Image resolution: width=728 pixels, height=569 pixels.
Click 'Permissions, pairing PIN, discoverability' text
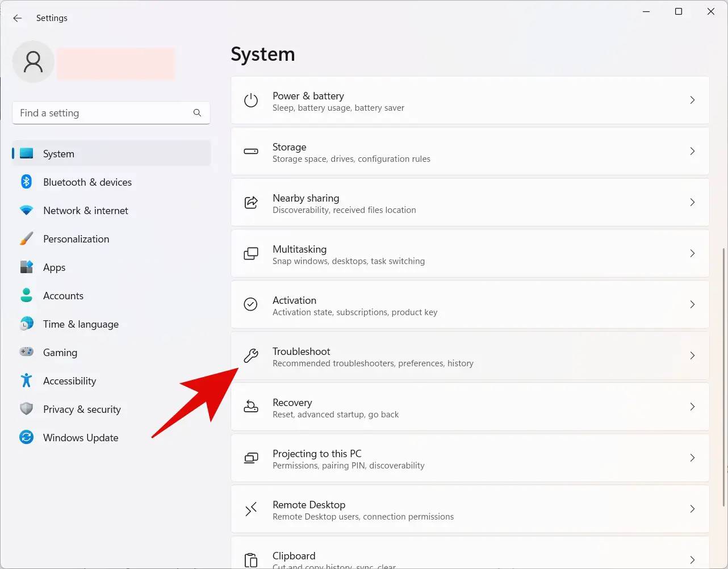click(349, 466)
